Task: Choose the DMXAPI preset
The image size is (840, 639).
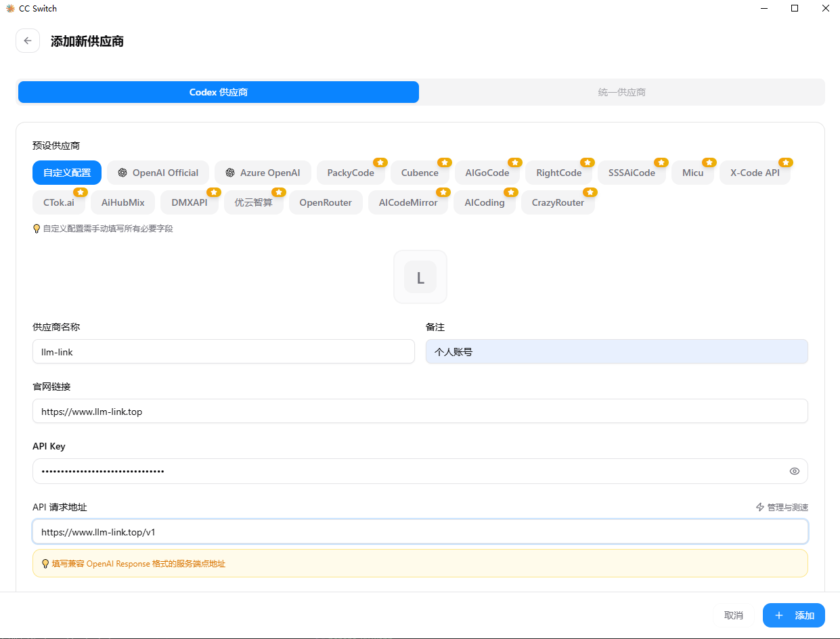Action: [x=190, y=202]
